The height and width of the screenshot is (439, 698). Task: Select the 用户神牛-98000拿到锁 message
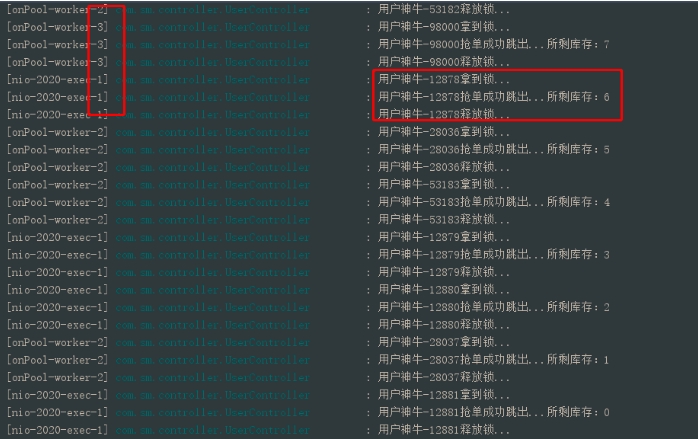pyautogui.click(x=443, y=27)
